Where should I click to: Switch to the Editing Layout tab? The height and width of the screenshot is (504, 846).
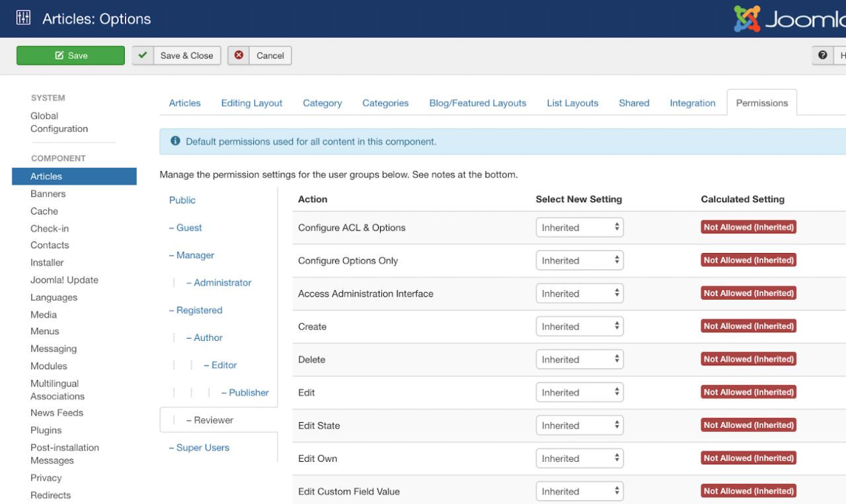[252, 103]
